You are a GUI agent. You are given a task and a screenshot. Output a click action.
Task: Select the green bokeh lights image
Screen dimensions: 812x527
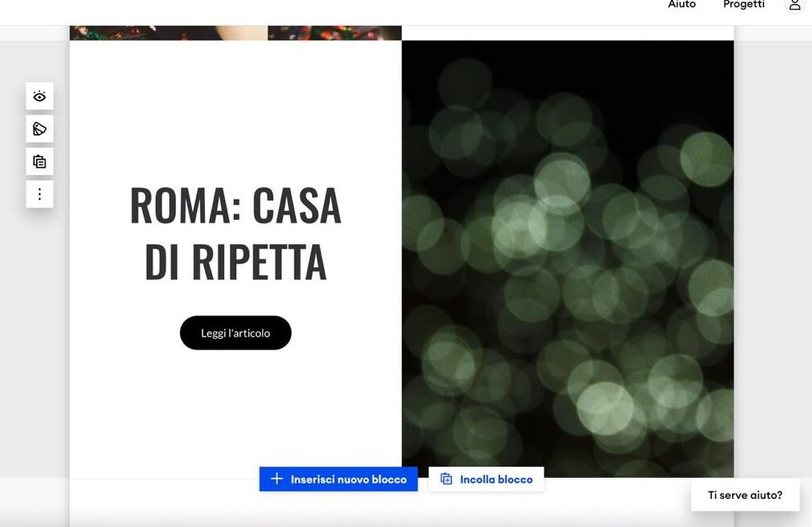click(x=568, y=259)
